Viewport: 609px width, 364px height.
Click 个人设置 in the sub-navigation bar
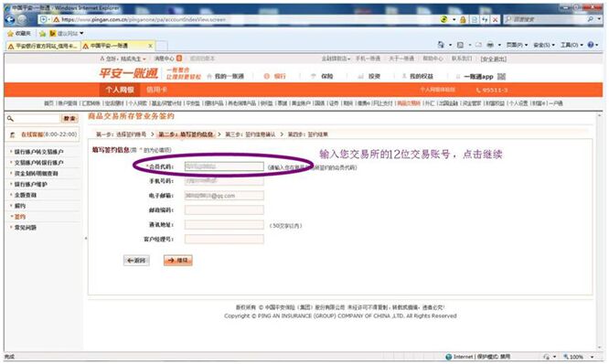pos(518,103)
